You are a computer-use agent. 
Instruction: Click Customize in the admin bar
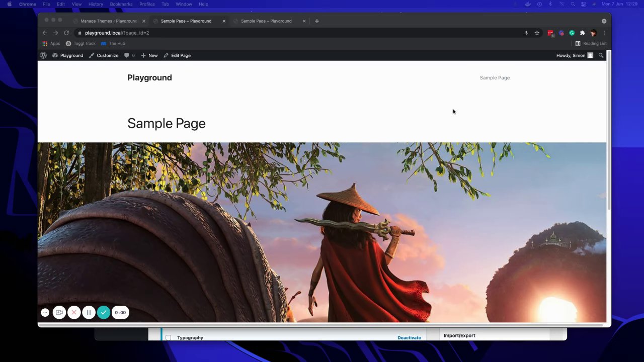(104, 55)
